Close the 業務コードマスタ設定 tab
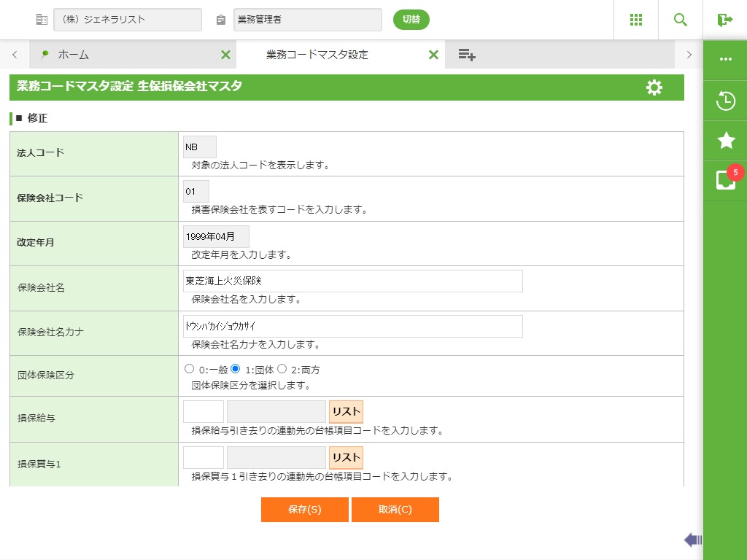Screen dimensions: 747x560 tap(433, 55)
